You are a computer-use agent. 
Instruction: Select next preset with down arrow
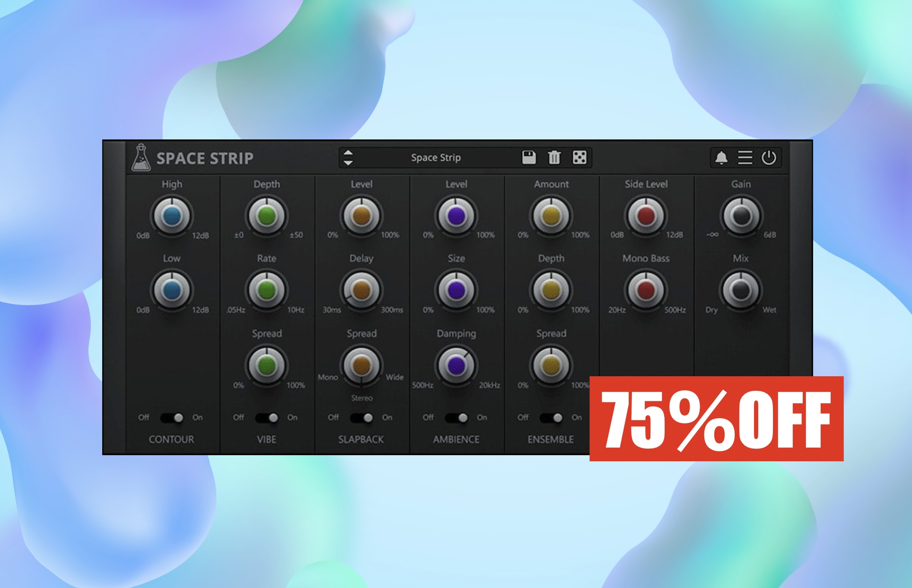coord(348,163)
